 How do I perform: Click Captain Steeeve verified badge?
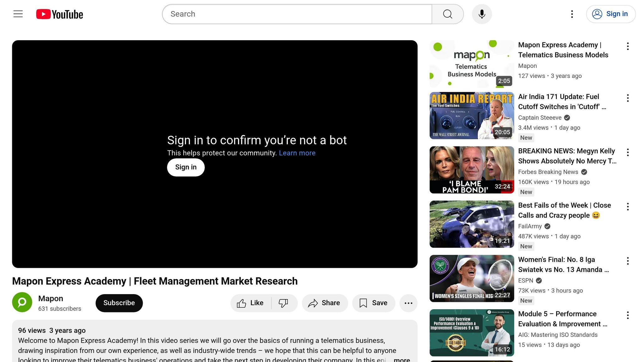coord(567,118)
